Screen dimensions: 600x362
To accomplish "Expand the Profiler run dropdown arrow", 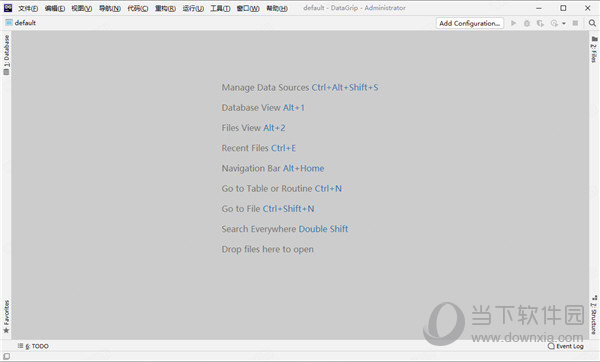I will (x=564, y=24).
